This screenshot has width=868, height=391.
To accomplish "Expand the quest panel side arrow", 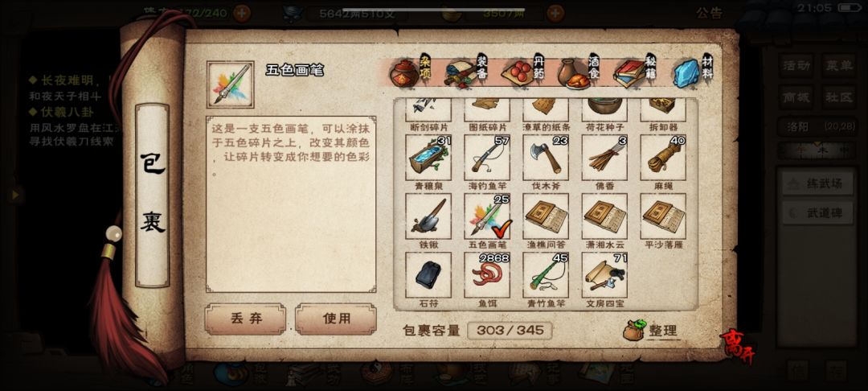I will [15, 195].
